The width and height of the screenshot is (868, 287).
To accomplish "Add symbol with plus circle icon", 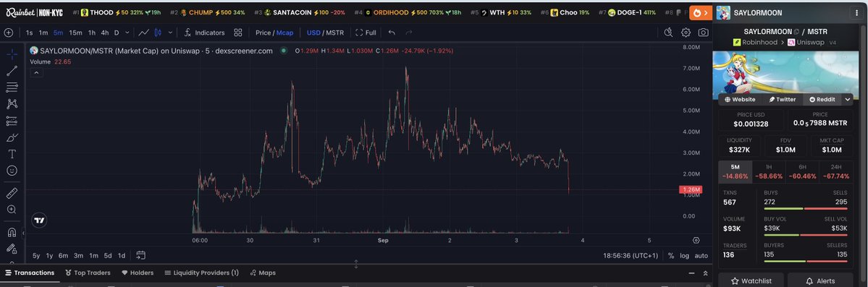I will tap(8, 33).
